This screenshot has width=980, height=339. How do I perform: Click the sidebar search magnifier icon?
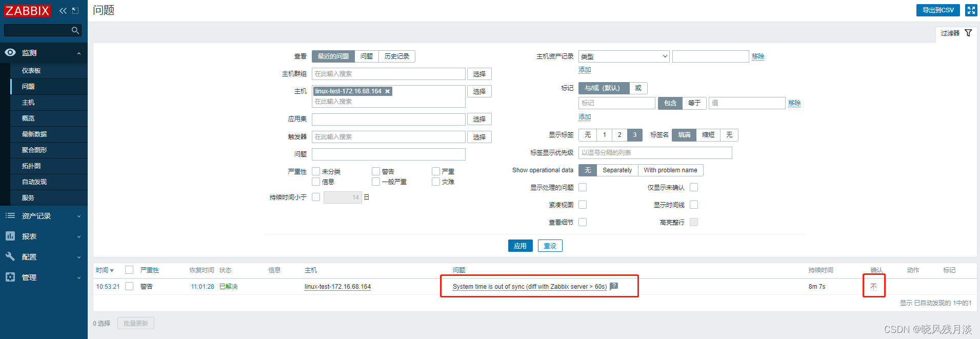tap(75, 31)
